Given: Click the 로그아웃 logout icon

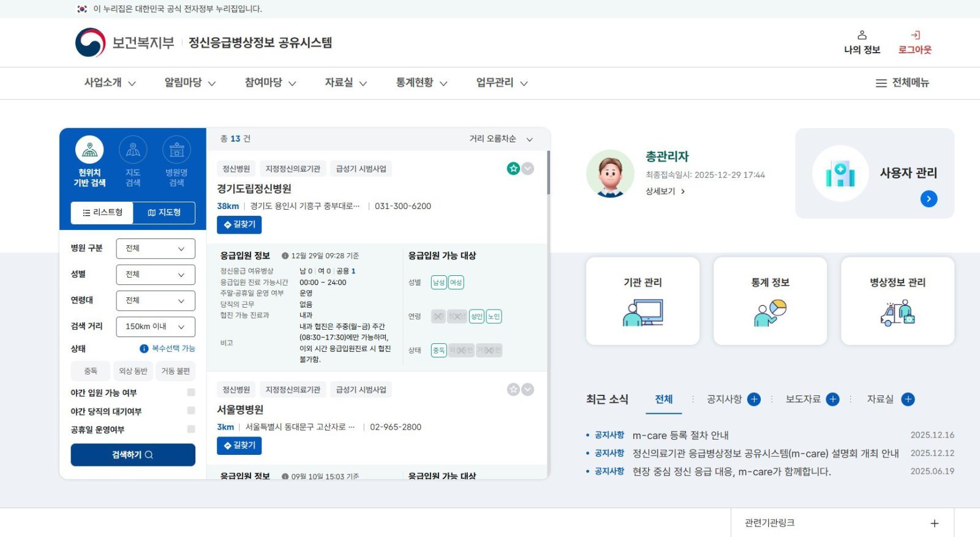Looking at the screenshot, I should pos(914,36).
